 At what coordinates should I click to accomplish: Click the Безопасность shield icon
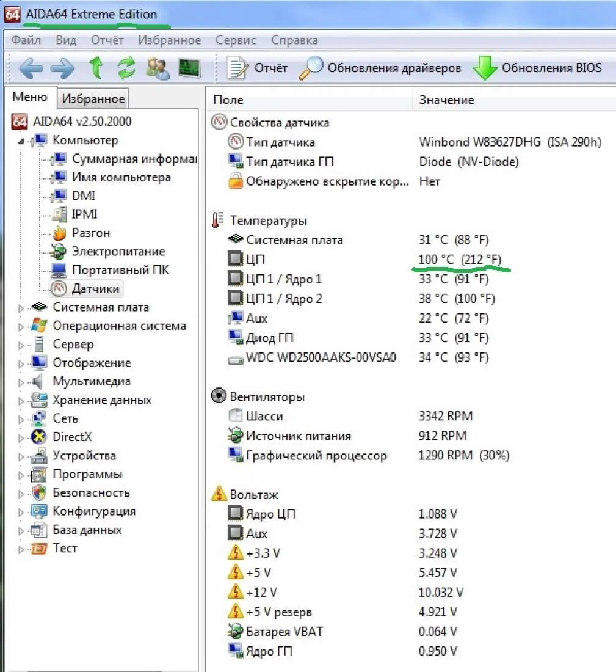click(39, 493)
